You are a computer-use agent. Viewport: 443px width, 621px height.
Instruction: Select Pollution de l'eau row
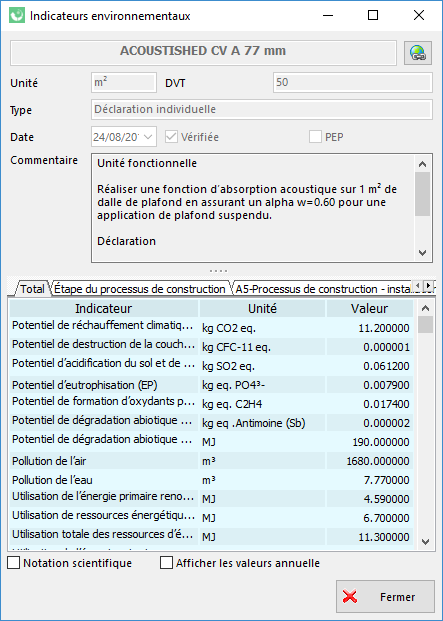211,479
